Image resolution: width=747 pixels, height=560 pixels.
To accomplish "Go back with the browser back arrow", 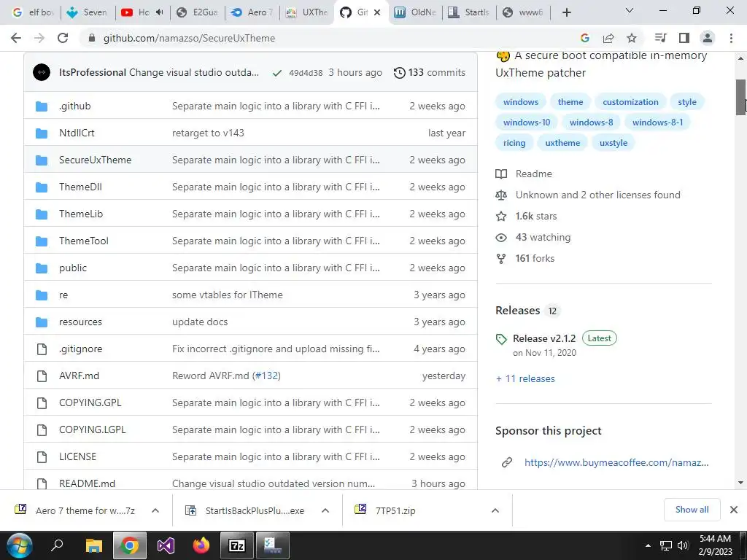I will pyautogui.click(x=16, y=38).
